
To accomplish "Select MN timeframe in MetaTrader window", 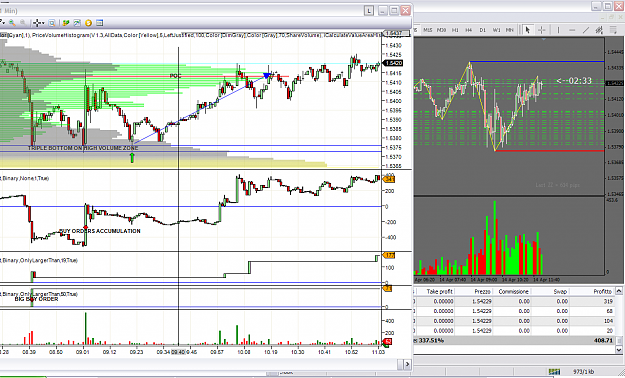I will pos(509,30).
